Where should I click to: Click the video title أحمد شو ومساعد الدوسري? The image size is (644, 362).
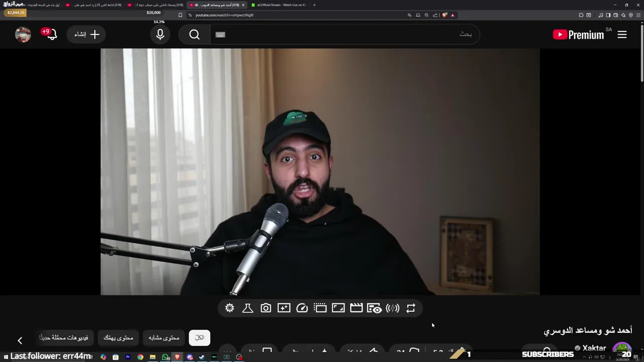click(x=588, y=330)
